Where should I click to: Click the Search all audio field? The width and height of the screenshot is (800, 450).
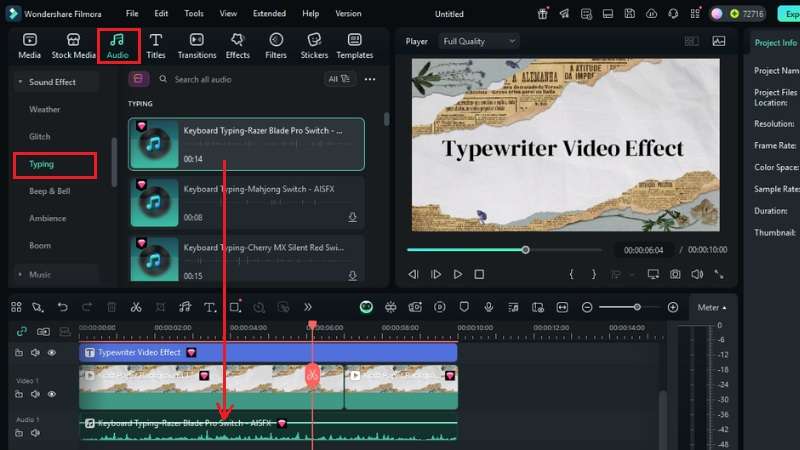(x=237, y=80)
